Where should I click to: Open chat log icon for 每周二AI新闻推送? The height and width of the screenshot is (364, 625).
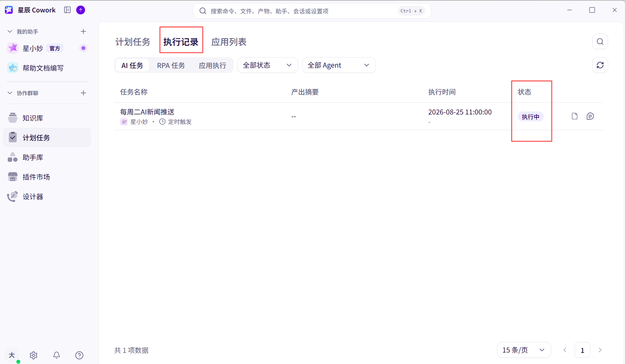(590, 116)
